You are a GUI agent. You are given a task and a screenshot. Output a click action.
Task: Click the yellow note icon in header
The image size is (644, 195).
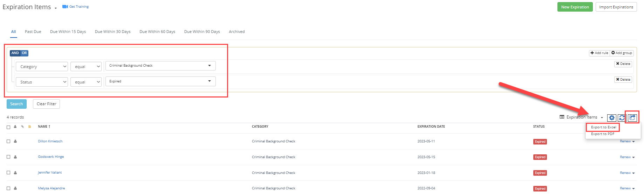[30, 127]
